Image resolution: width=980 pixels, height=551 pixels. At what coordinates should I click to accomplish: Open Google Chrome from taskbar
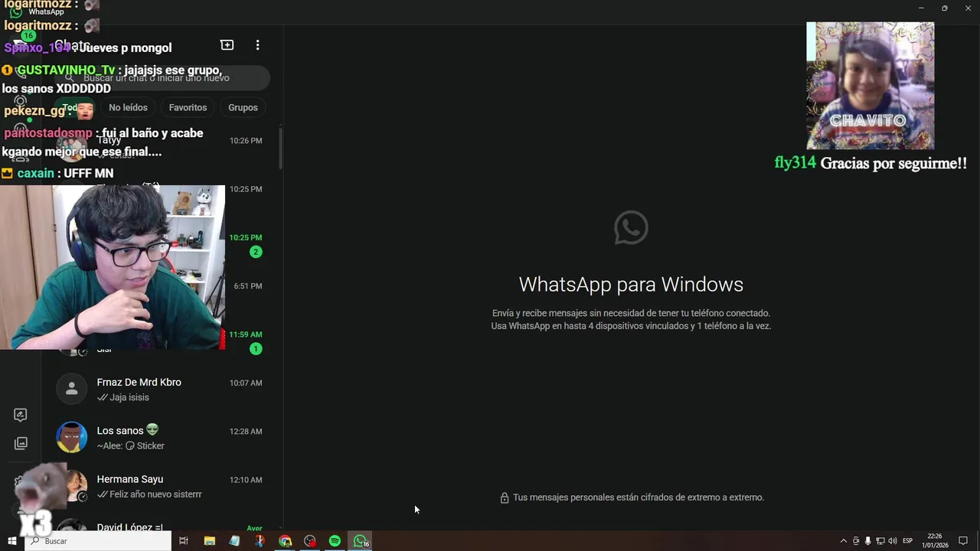pos(285,541)
